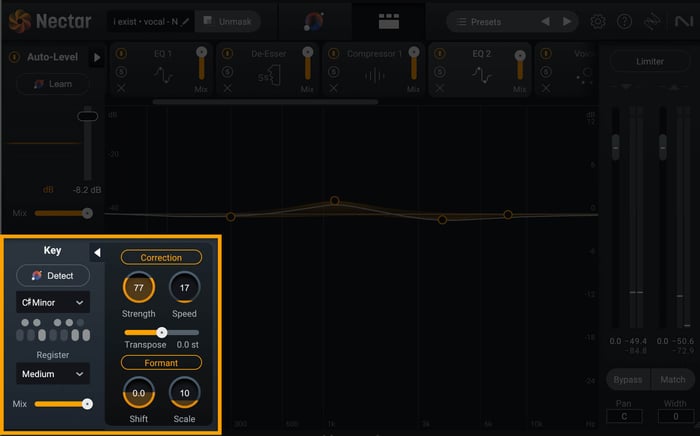The width and height of the screenshot is (700, 436).
Task: Click the Formant Shift knob showing 0.0
Action: click(x=139, y=393)
